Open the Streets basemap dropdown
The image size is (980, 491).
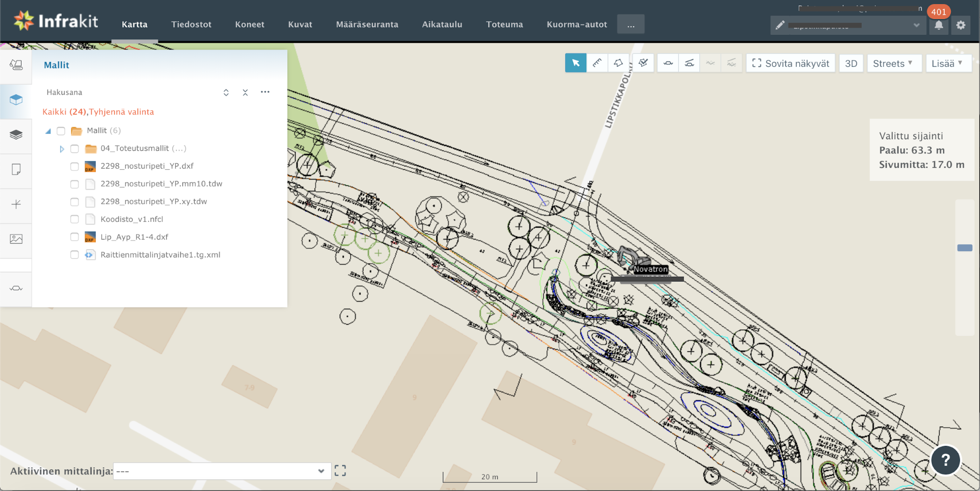(893, 63)
